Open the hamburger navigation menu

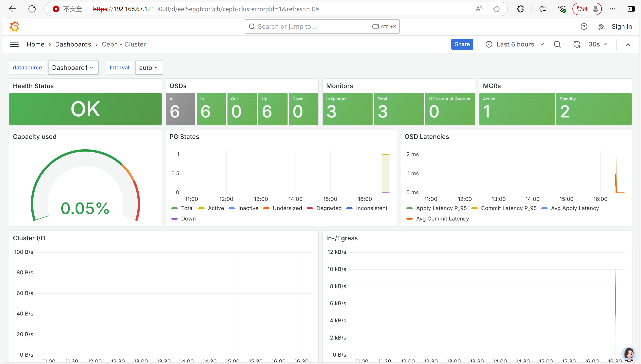click(x=14, y=44)
